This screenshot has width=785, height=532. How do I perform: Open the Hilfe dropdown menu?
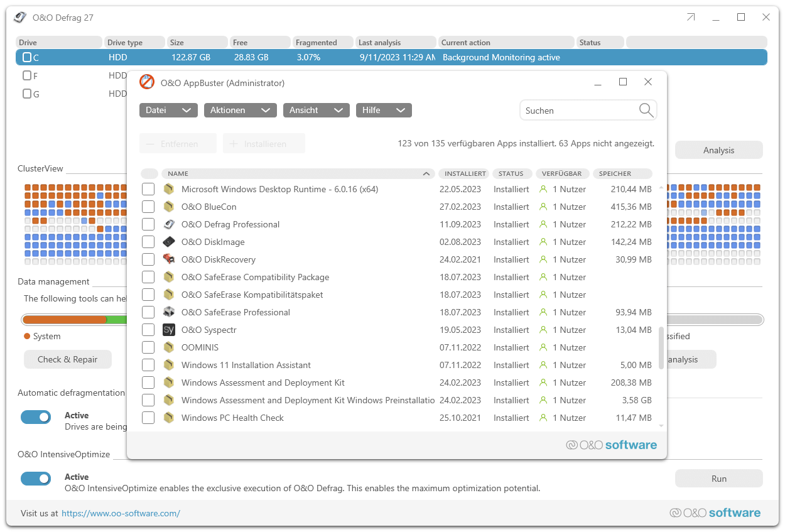click(384, 110)
